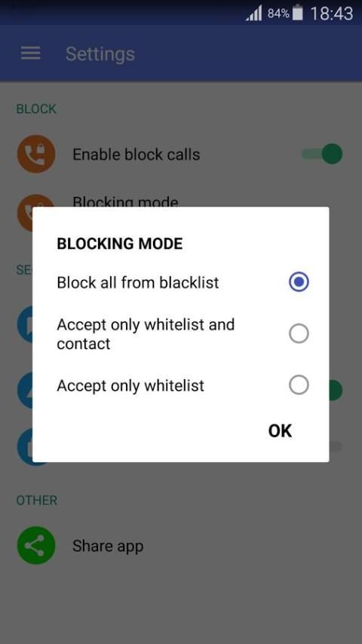Click the Block all from blacklist text

138,283
